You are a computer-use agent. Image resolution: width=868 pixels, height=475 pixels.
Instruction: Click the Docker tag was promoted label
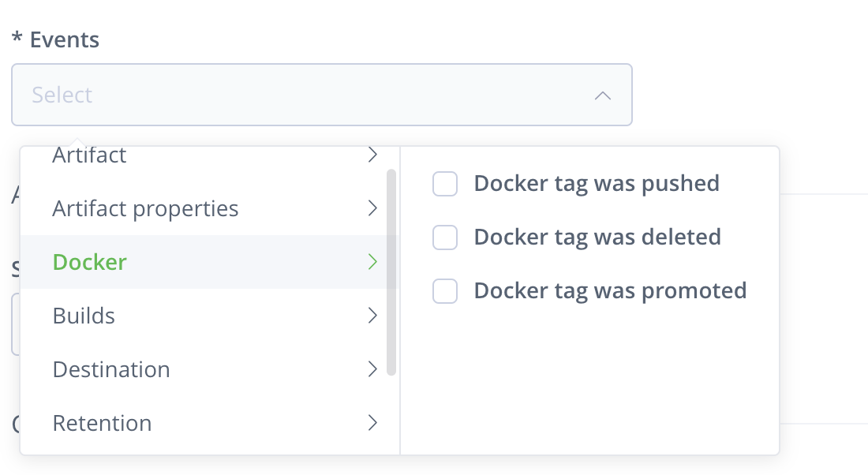610,291
